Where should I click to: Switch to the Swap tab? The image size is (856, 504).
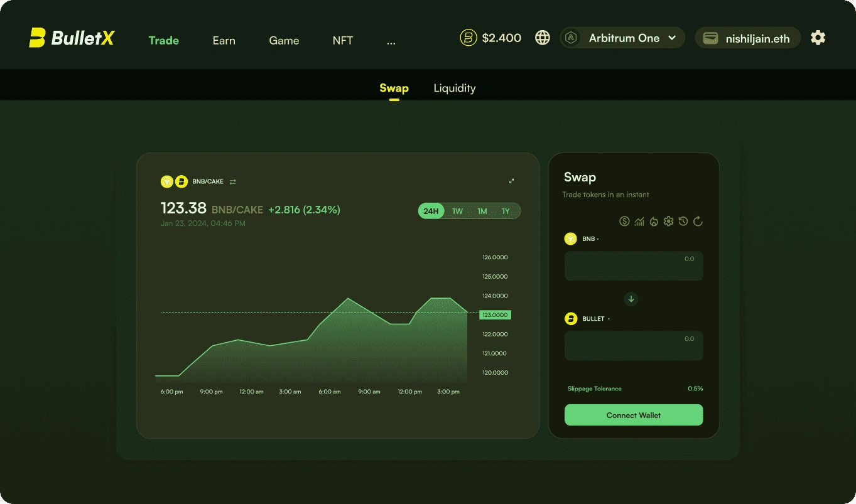click(x=394, y=88)
